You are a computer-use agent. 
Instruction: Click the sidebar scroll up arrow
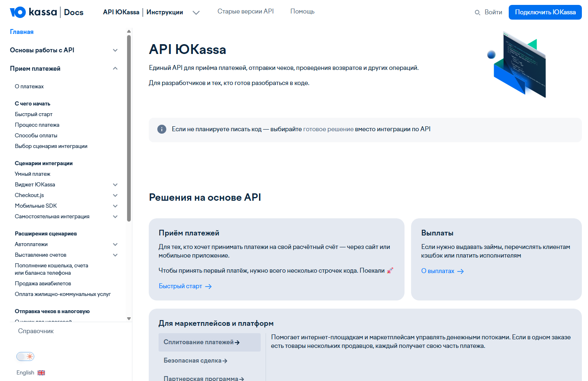tap(129, 31)
